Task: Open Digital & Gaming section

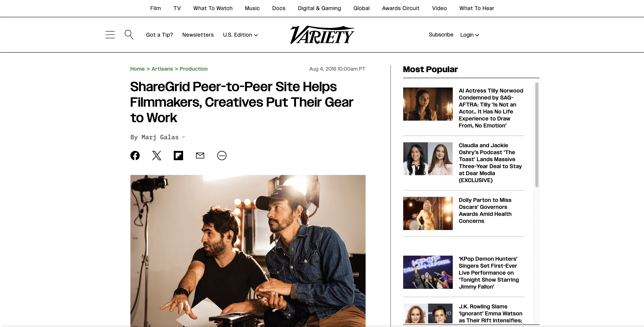Action: coord(319,8)
